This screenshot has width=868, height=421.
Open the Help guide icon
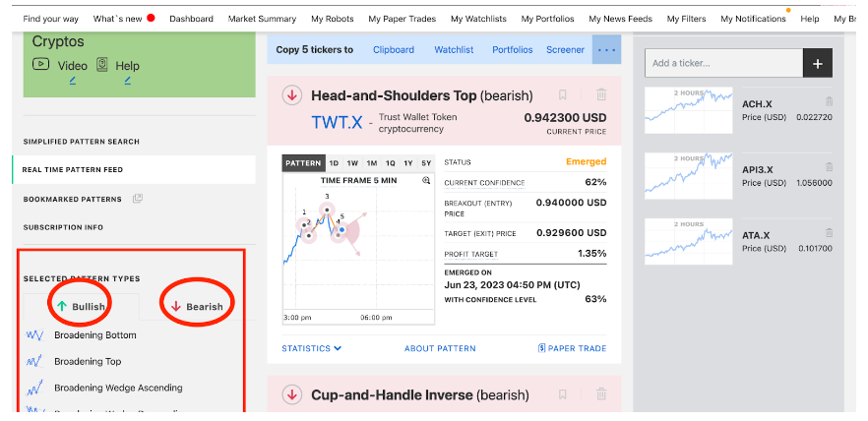click(x=102, y=65)
